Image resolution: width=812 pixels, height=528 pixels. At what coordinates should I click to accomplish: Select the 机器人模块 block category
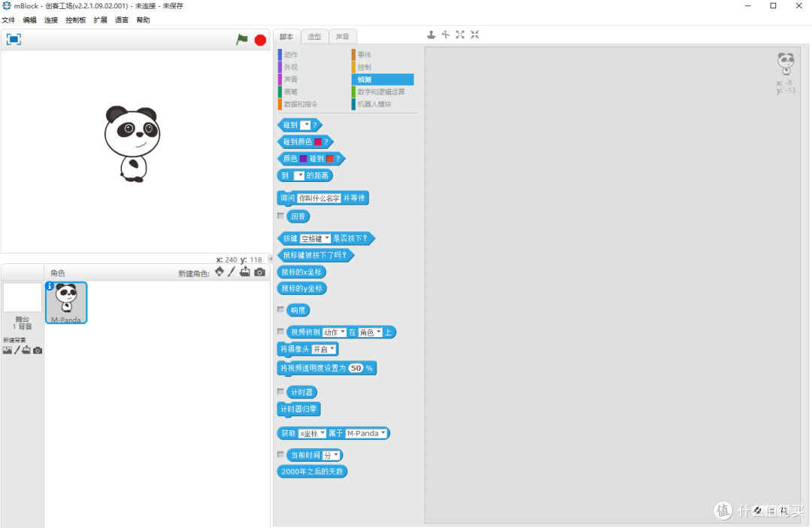click(374, 104)
